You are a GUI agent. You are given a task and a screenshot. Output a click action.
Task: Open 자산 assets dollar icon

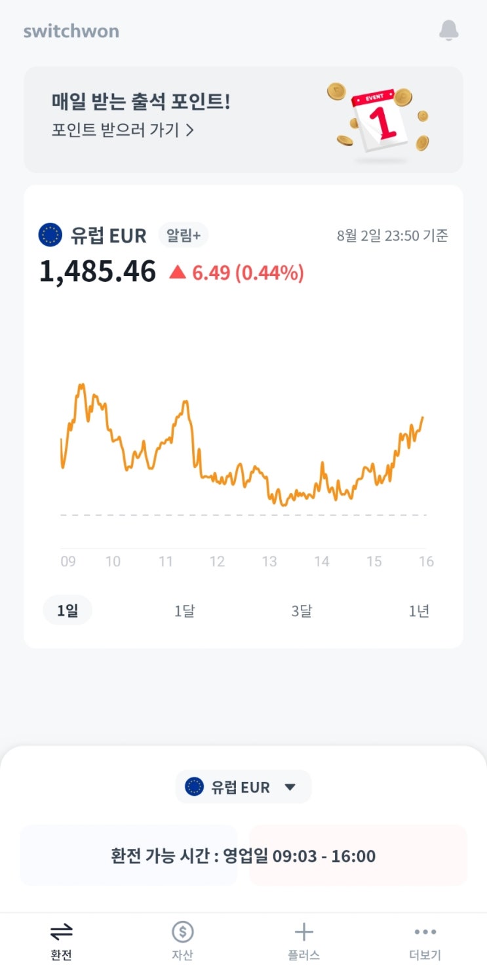(182, 931)
